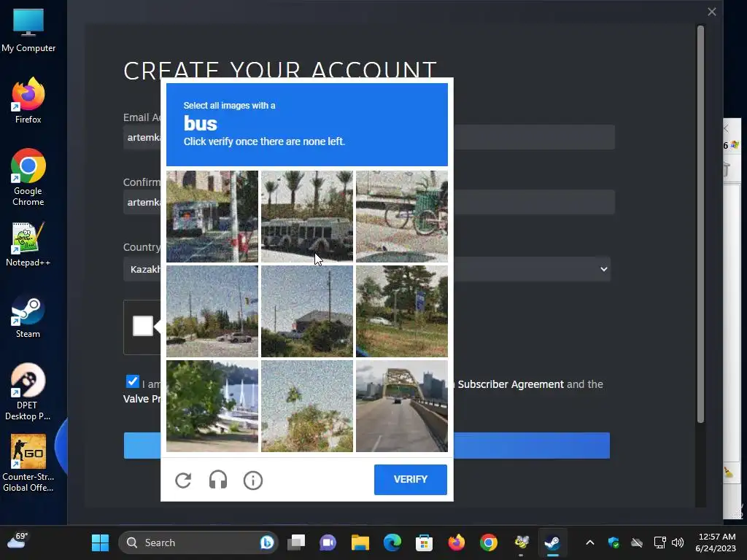747x560 pixels.
Task: Open the Subscriber Agreement link
Action: [x=511, y=384]
